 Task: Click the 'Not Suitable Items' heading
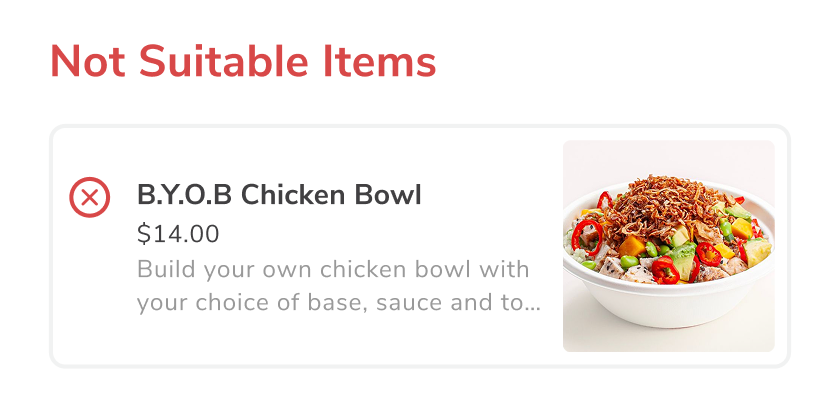point(243,62)
